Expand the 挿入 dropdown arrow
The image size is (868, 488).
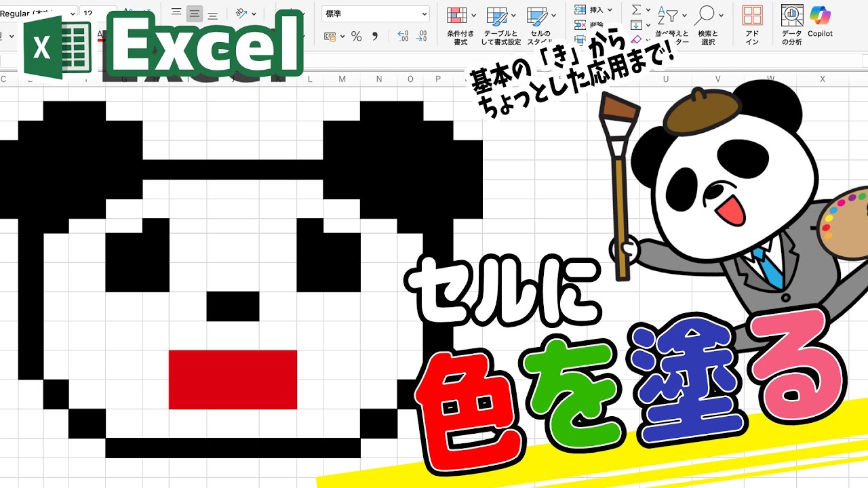(x=610, y=10)
